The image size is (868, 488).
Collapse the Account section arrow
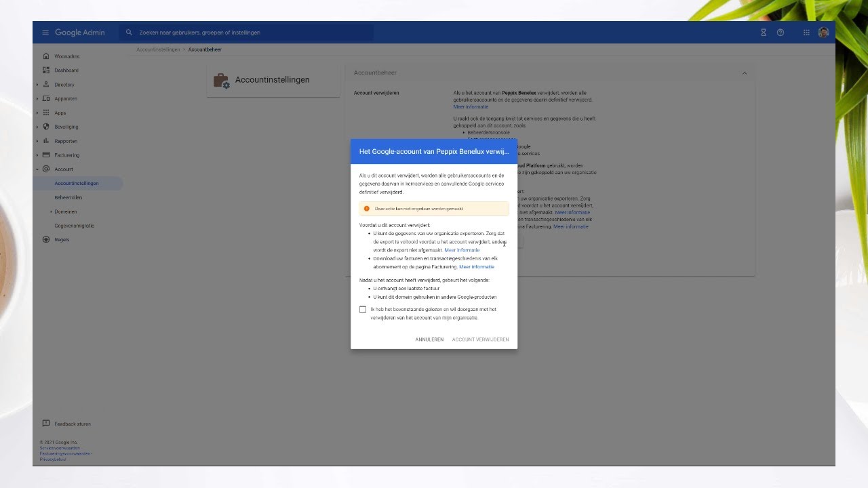click(x=37, y=169)
